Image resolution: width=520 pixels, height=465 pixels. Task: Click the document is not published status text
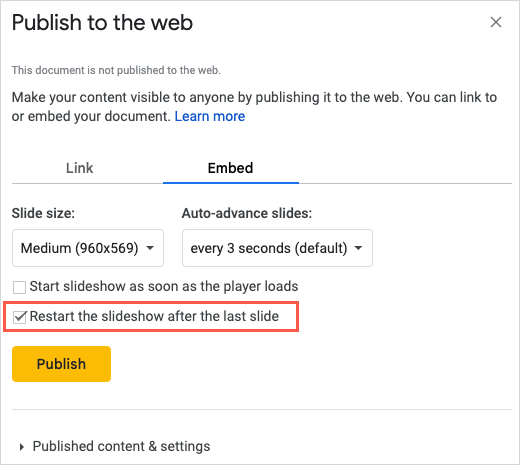click(x=116, y=70)
